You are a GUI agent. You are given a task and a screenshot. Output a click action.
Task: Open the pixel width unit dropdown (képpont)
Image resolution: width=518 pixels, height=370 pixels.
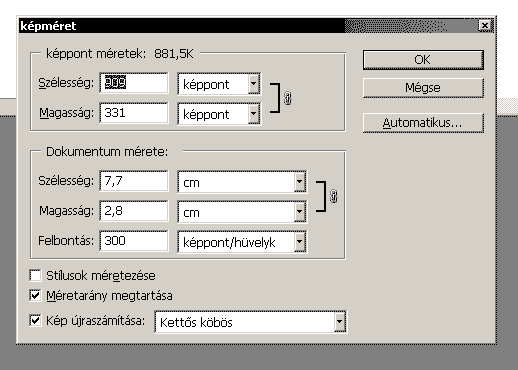pyautogui.click(x=254, y=83)
